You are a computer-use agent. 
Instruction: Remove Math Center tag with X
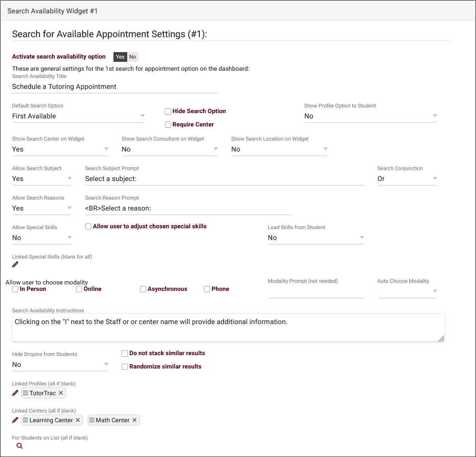coord(134,420)
